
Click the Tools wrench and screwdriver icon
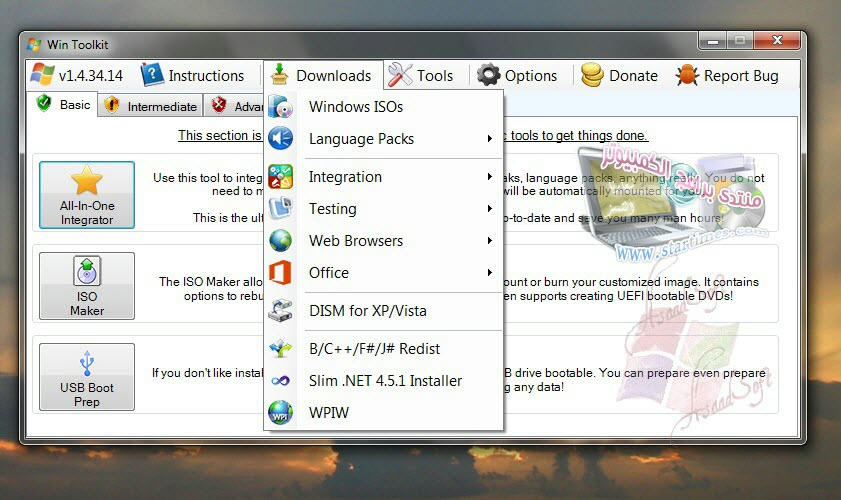400,75
